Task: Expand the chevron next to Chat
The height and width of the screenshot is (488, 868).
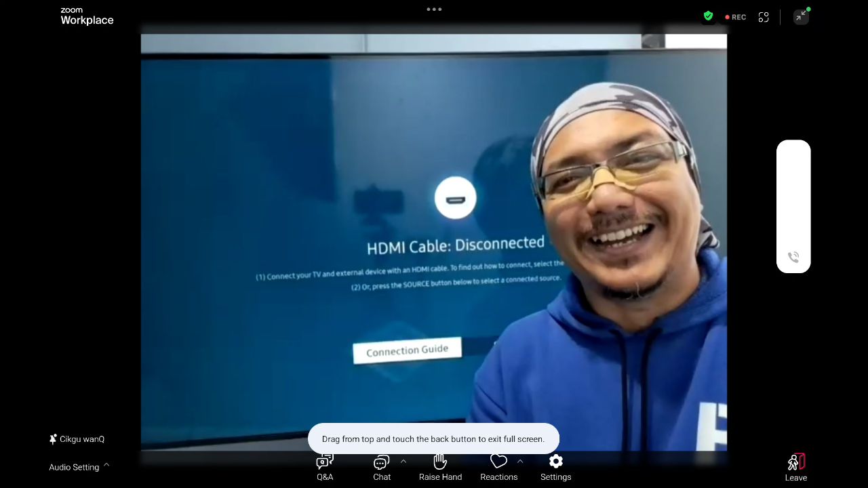Action: (403, 461)
